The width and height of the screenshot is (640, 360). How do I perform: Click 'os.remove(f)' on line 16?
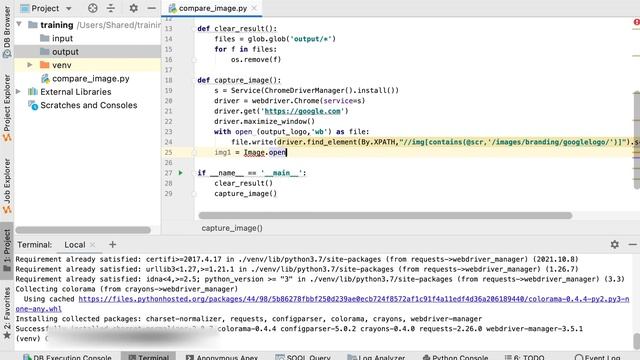pyautogui.click(x=256, y=59)
